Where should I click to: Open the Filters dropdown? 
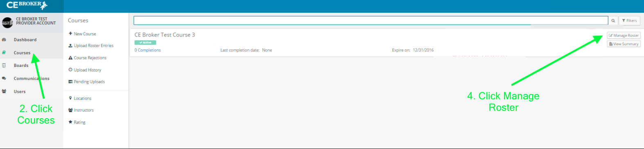629,21
